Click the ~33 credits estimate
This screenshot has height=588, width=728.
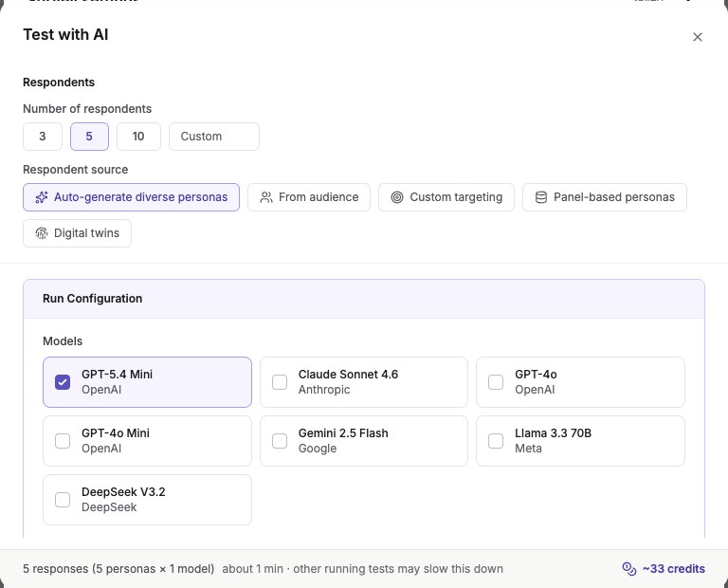(674, 569)
